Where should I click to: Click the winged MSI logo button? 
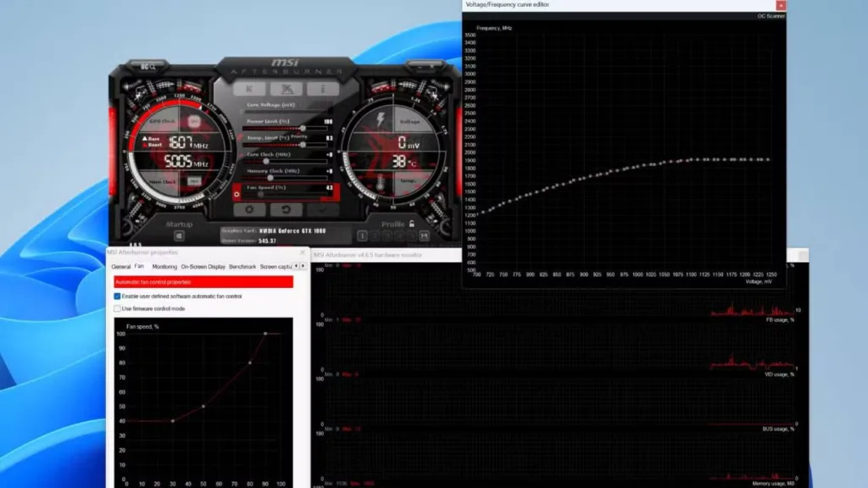click(x=287, y=88)
